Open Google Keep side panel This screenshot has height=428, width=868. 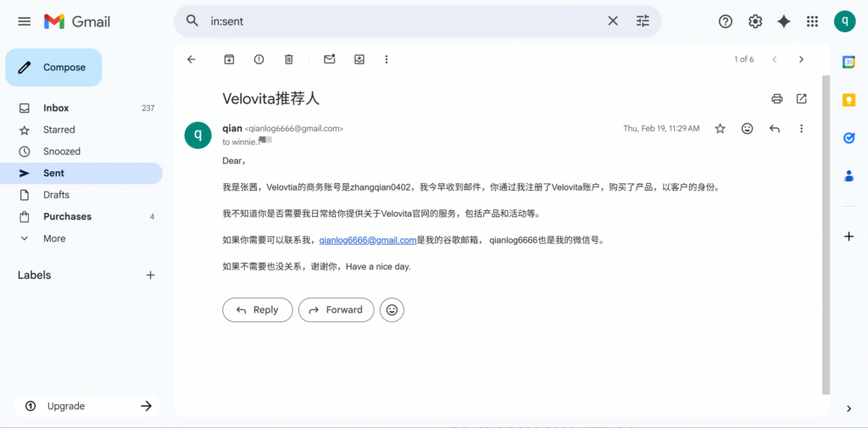tap(849, 100)
